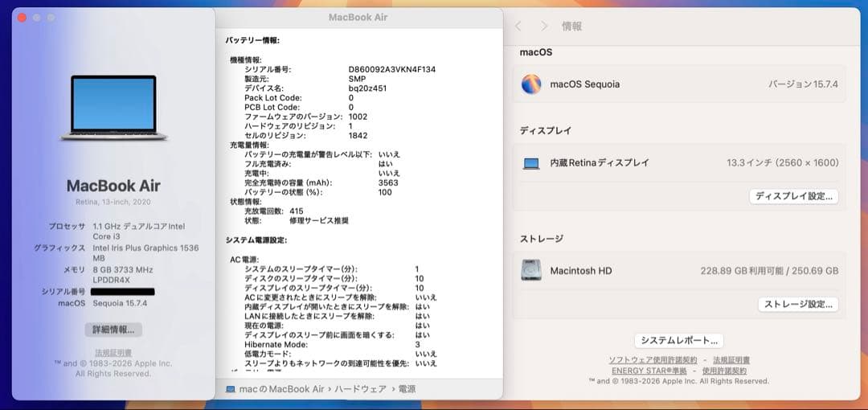Open システムレポート... button
868x410 pixels.
(678, 340)
